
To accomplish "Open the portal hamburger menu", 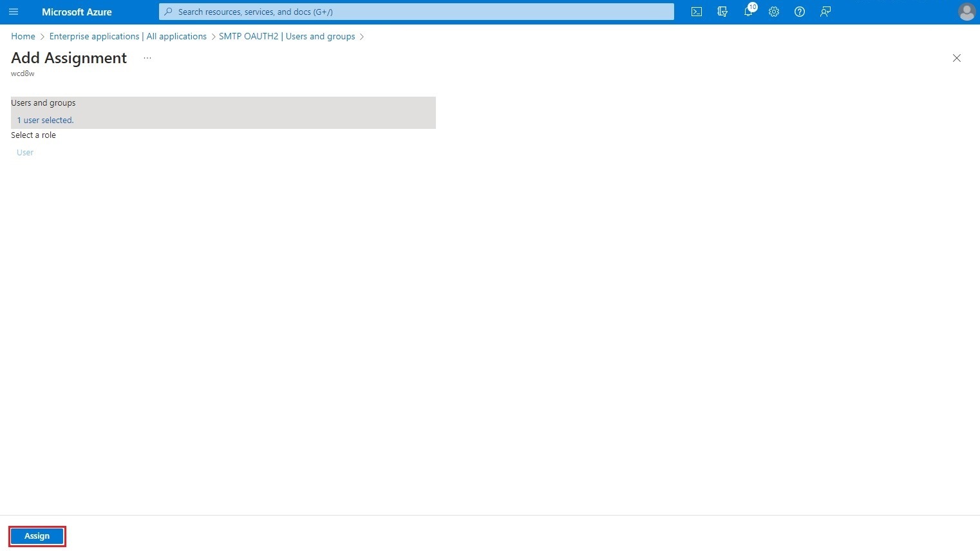I will pos(14,12).
